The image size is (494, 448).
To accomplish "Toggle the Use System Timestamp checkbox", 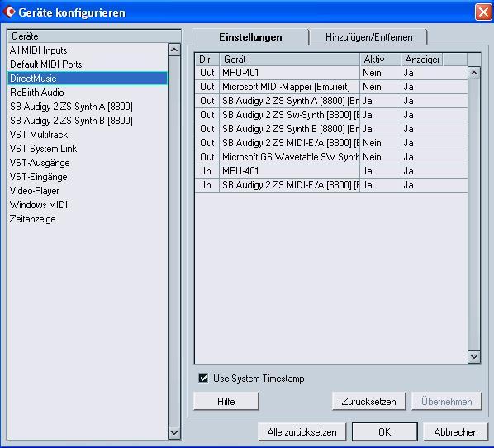I will [x=203, y=378].
